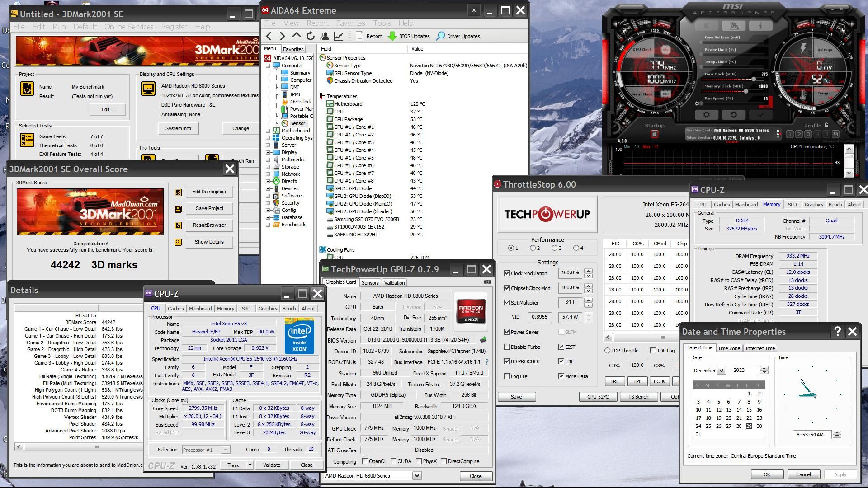
Task: Toggle Set Multiplier checkbox
Action: click(x=507, y=303)
